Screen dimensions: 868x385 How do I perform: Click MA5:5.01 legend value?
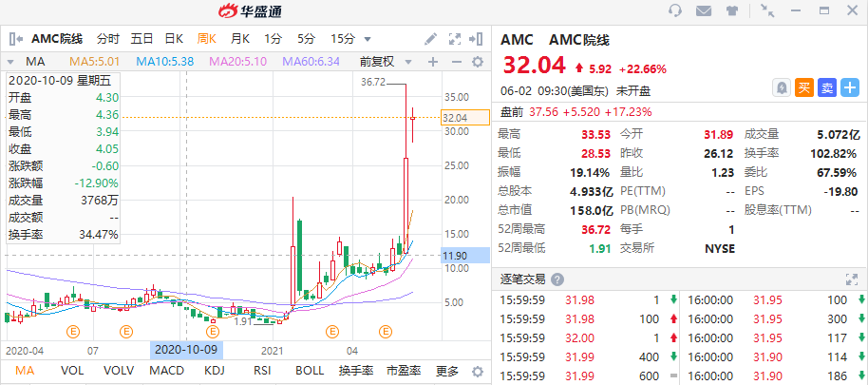click(95, 62)
